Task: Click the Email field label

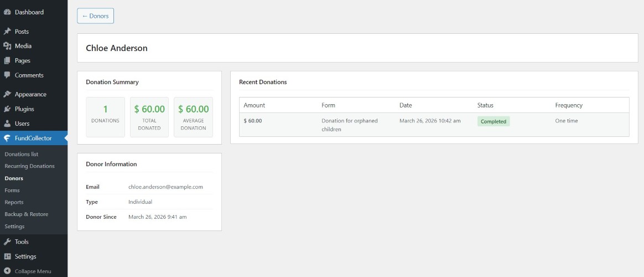Action: click(x=92, y=187)
